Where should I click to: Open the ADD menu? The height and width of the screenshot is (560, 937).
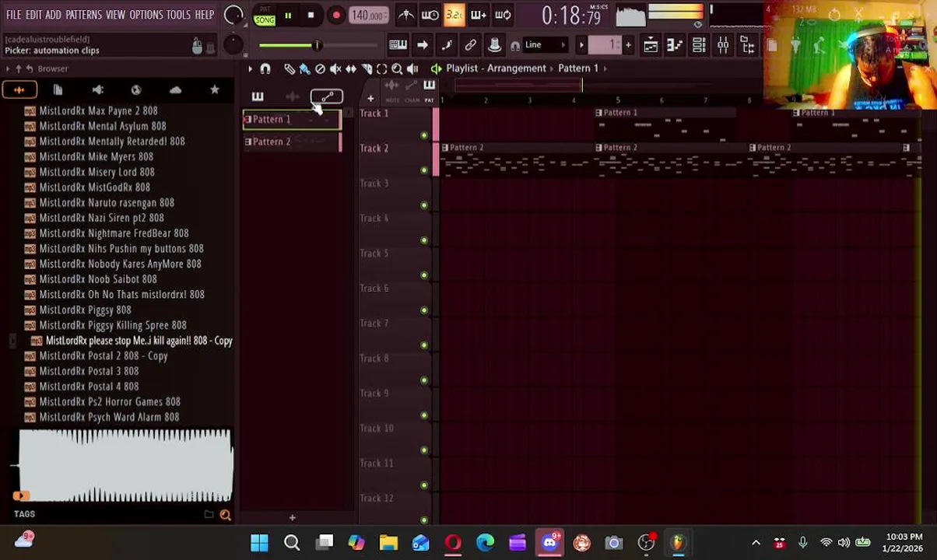pyautogui.click(x=53, y=15)
